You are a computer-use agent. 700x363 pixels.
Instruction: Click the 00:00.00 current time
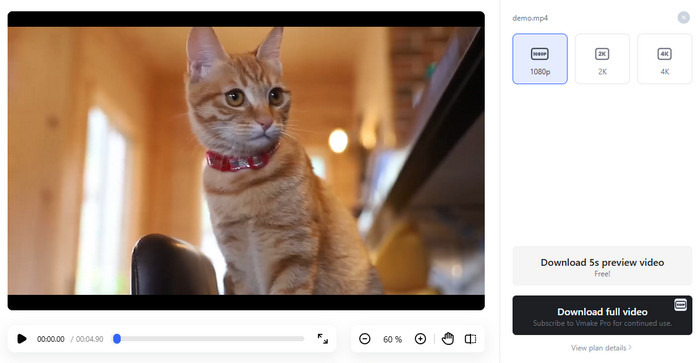(x=50, y=339)
